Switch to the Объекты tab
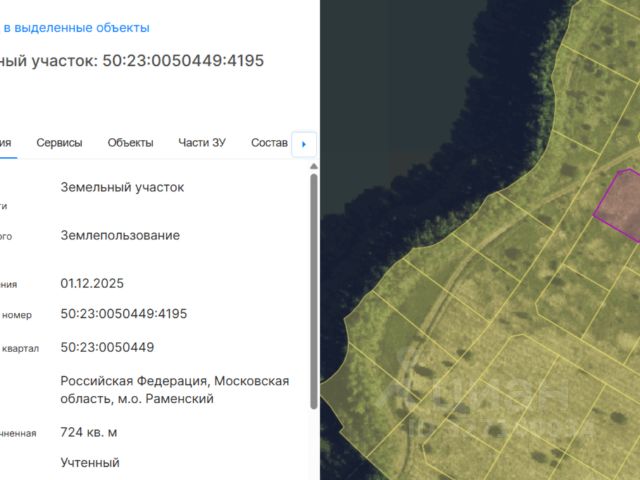The height and width of the screenshot is (480, 640). click(130, 143)
